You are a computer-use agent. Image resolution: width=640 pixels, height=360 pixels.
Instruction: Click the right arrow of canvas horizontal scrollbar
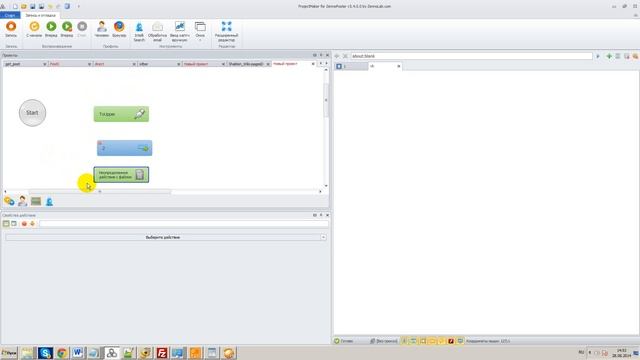320,191
